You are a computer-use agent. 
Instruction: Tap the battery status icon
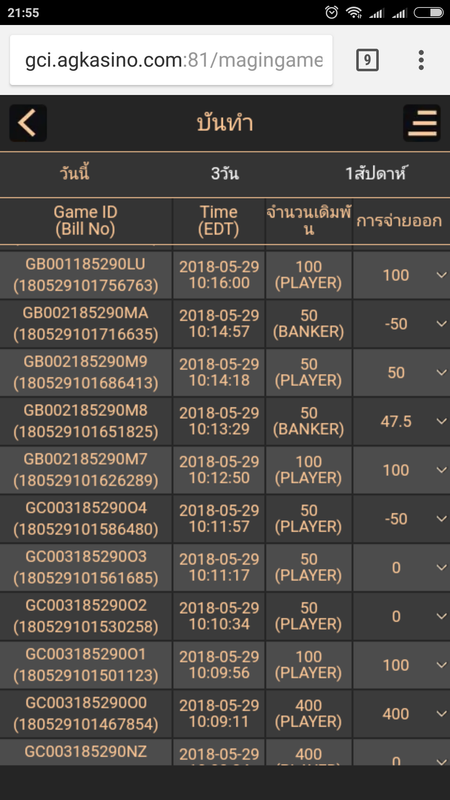click(429, 12)
